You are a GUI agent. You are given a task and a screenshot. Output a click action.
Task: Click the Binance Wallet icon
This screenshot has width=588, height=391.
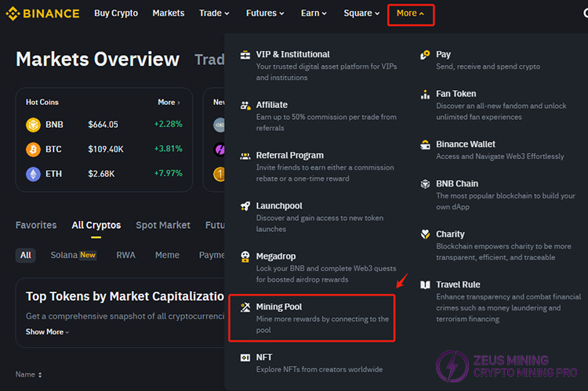point(425,145)
